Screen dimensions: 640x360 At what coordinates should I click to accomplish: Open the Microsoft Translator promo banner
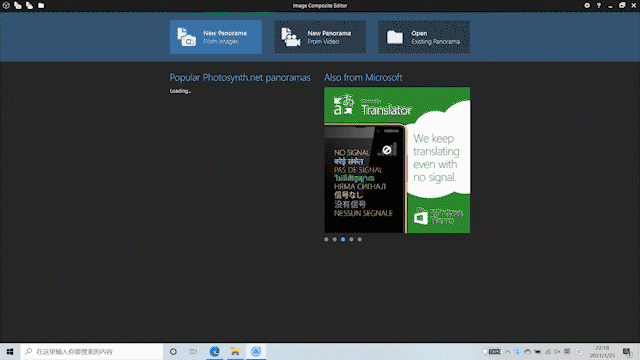[x=397, y=160]
